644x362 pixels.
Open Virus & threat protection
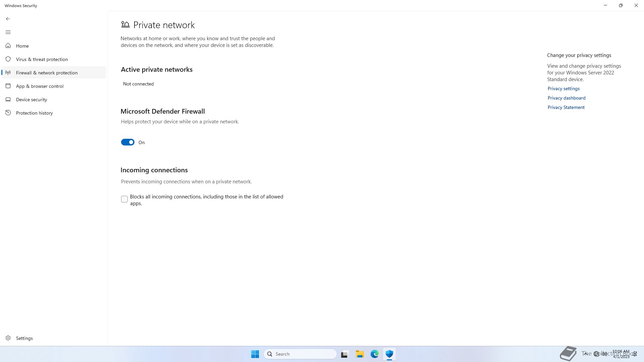(x=54, y=59)
